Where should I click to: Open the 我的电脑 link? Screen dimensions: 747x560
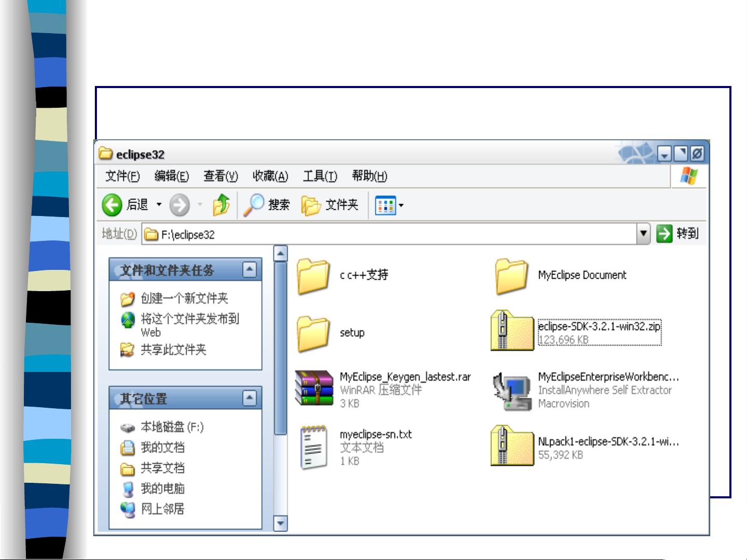pyautogui.click(x=163, y=489)
